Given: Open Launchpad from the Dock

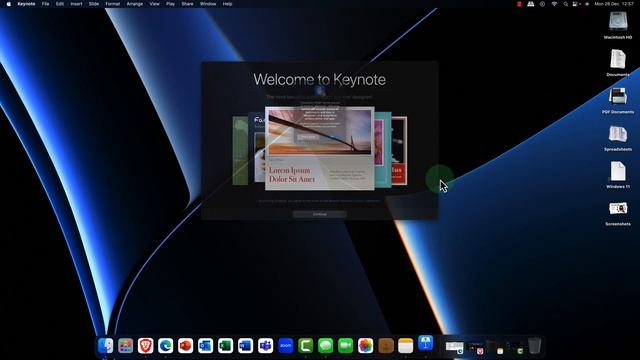Looking at the screenshot, I should 126,346.
